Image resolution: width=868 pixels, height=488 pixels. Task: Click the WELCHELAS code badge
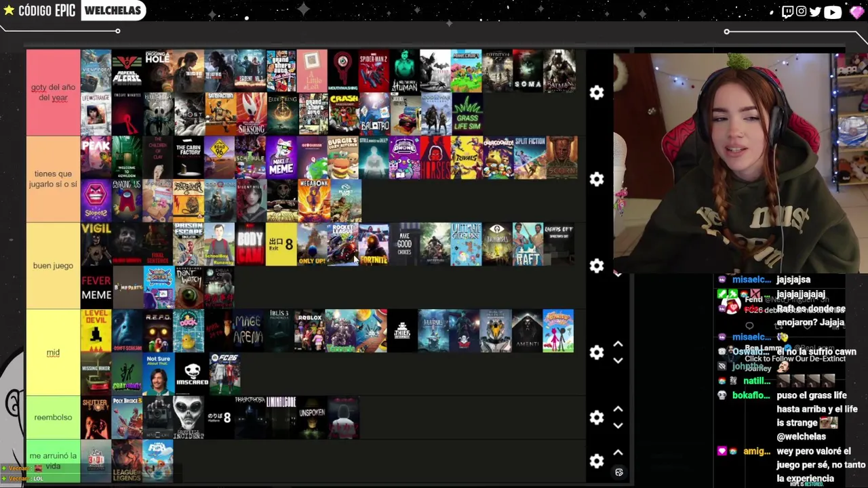[x=112, y=10]
